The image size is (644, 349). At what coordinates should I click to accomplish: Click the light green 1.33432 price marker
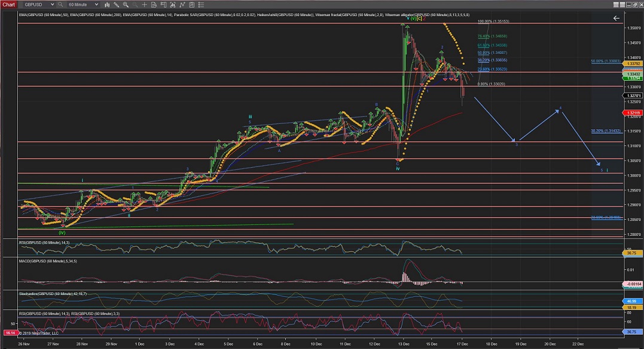tap(633, 74)
